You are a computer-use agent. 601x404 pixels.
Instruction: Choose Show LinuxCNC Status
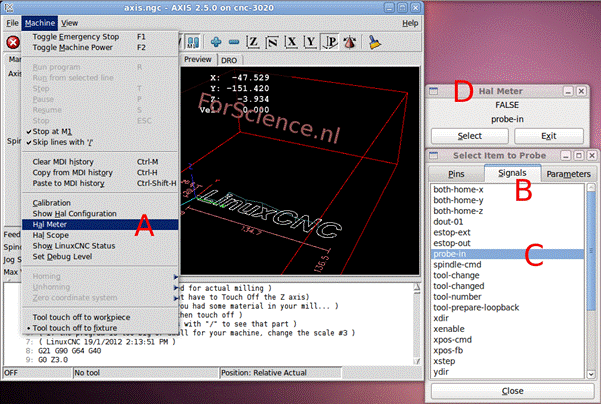pyautogui.click(x=100, y=246)
